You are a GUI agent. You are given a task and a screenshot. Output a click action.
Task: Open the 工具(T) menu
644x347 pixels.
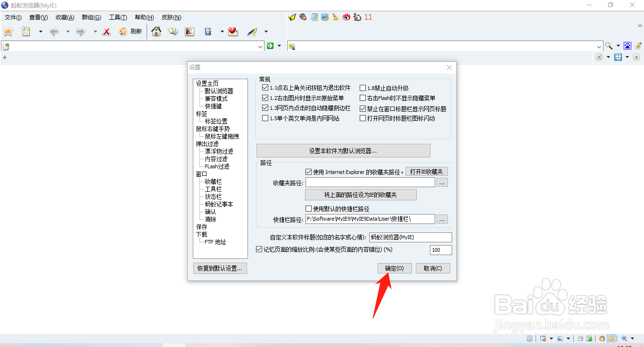point(118,17)
